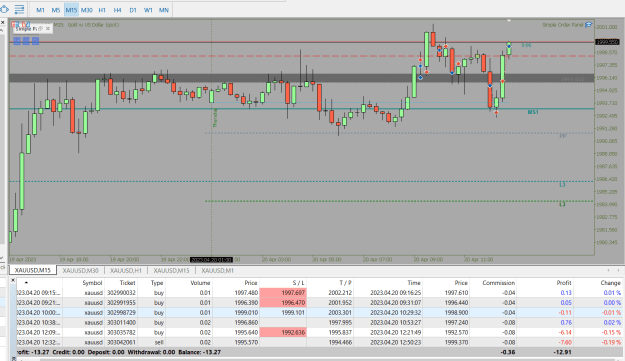625x361 pixels.
Task: Click the chart shift marker at the chart top
Action: tap(509, 20)
